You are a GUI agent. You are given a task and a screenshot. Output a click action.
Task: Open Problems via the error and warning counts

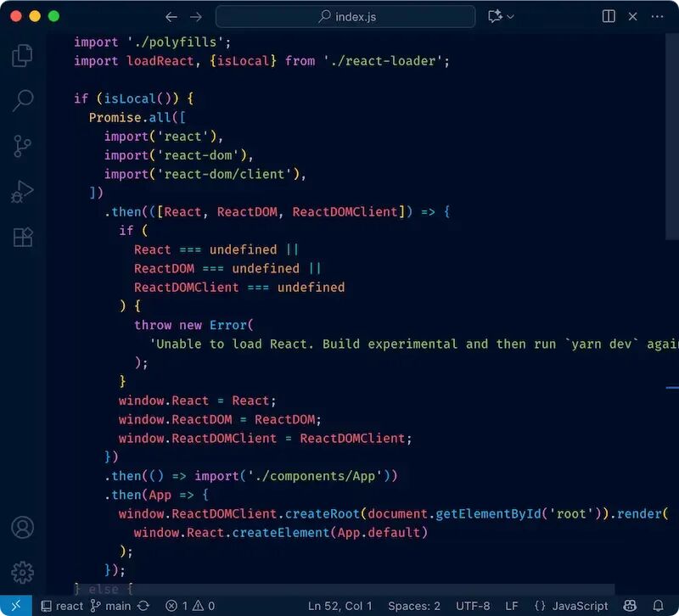click(190, 606)
